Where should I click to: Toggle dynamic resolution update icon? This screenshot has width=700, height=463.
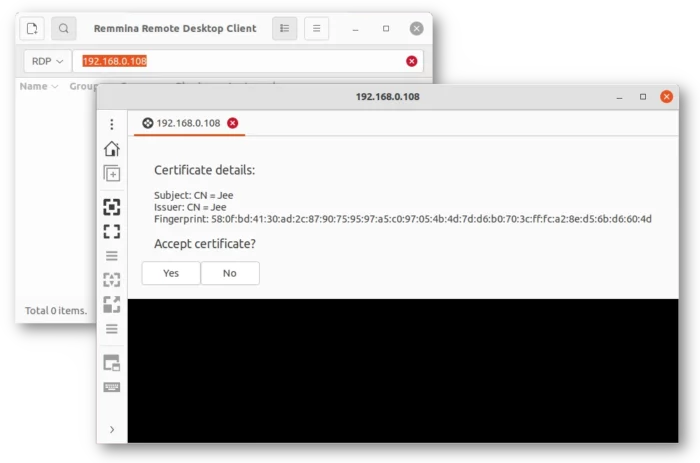112,280
